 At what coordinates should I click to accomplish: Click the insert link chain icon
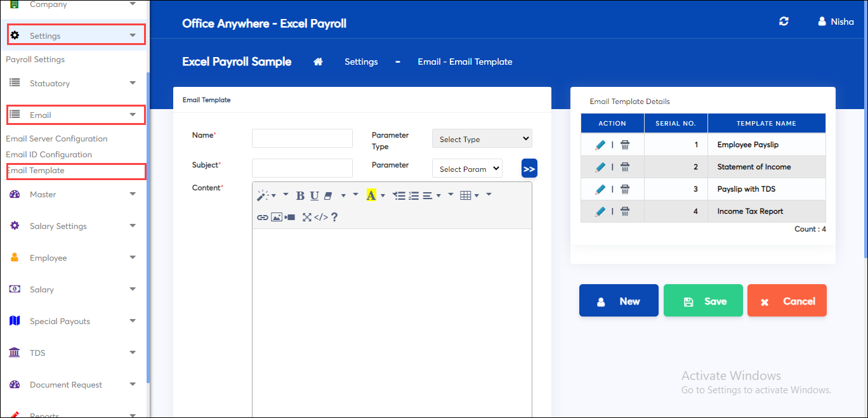pos(262,217)
